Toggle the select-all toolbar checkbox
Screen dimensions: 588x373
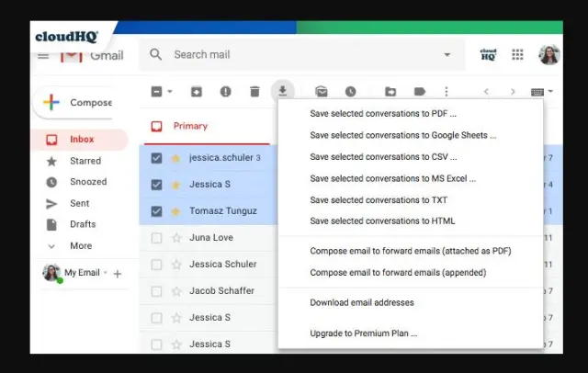pos(156,92)
